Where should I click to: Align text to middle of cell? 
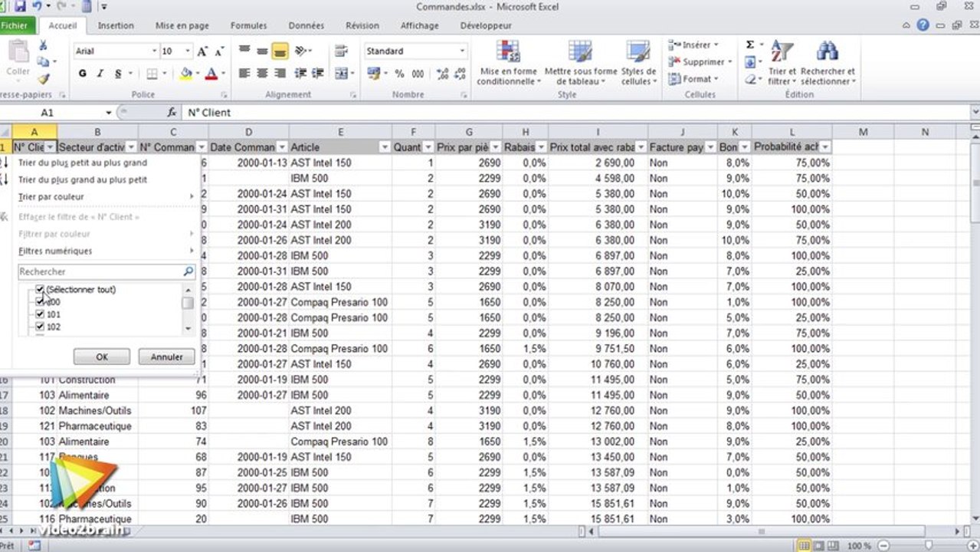pyautogui.click(x=262, y=51)
